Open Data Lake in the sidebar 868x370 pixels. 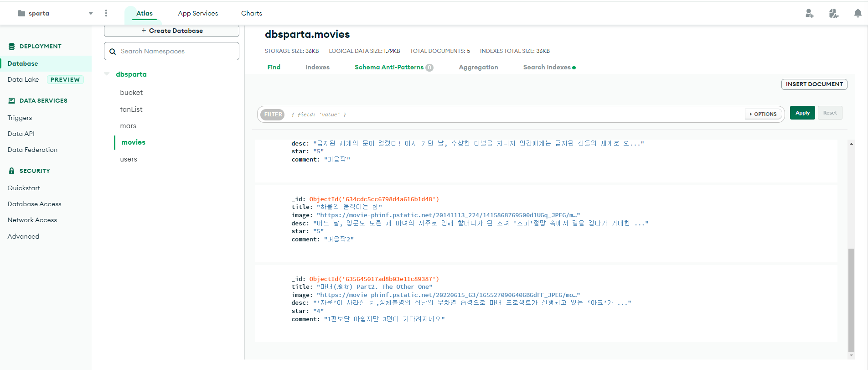[23, 79]
